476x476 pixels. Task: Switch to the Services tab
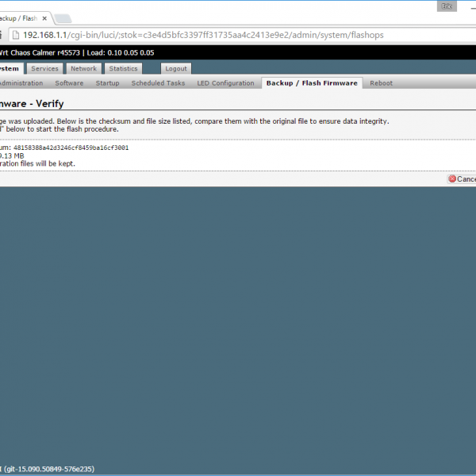pyautogui.click(x=44, y=69)
